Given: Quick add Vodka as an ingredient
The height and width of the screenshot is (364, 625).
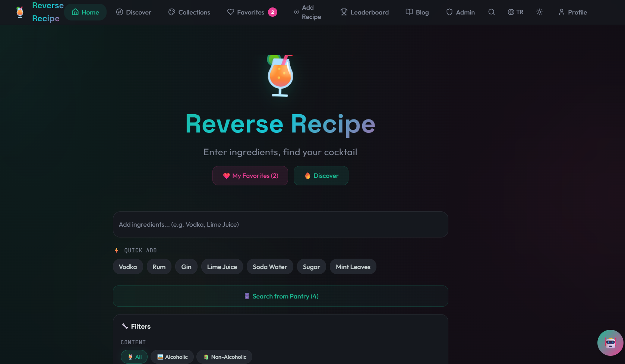Looking at the screenshot, I should pos(128,266).
